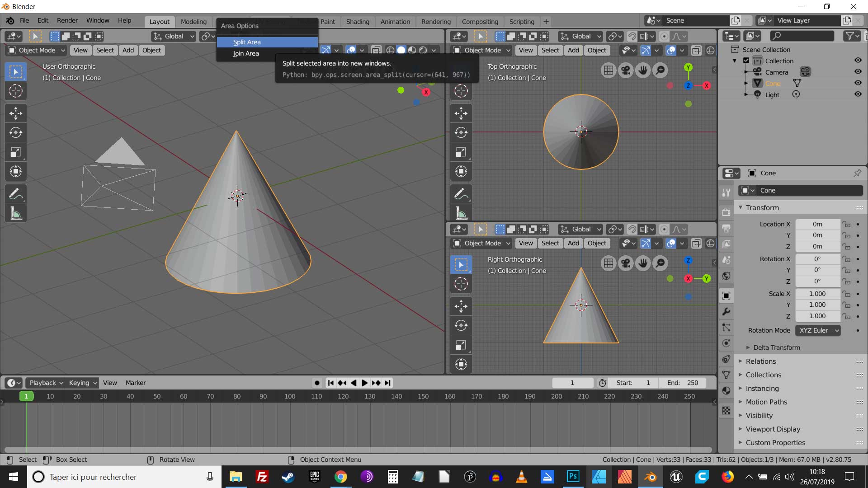The image size is (868, 488).
Task: Click the End frame 250 field
Action: pyautogui.click(x=683, y=383)
